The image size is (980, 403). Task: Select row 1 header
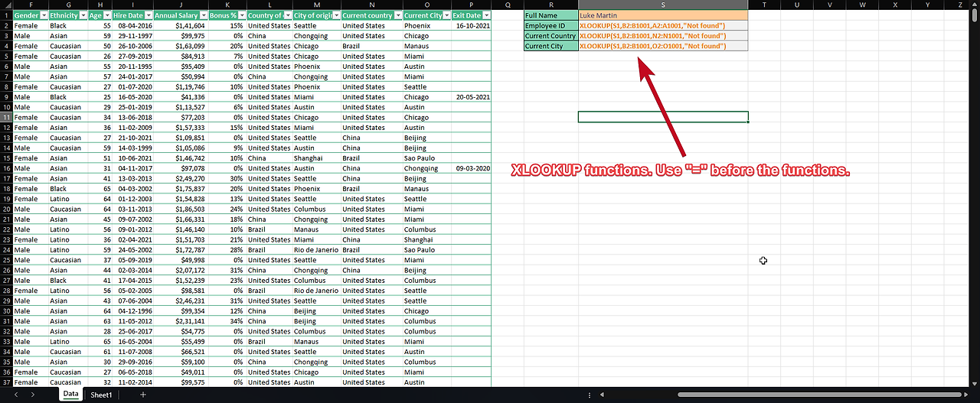pyautogui.click(x=5, y=15)
